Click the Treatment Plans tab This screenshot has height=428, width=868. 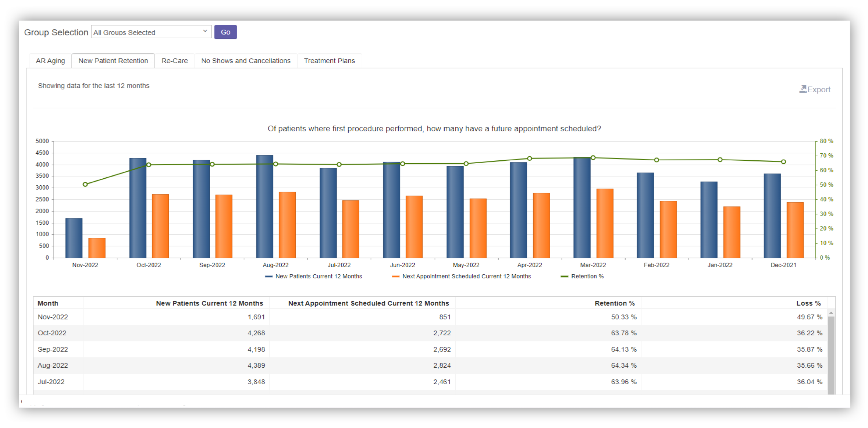click(331, 60)
